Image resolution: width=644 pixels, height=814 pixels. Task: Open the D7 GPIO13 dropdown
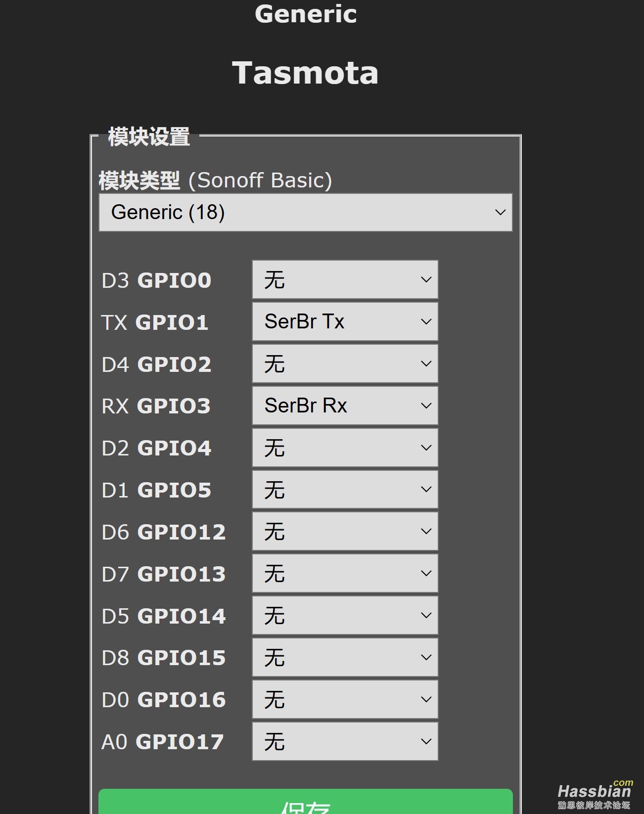click(x=345, y=574)
